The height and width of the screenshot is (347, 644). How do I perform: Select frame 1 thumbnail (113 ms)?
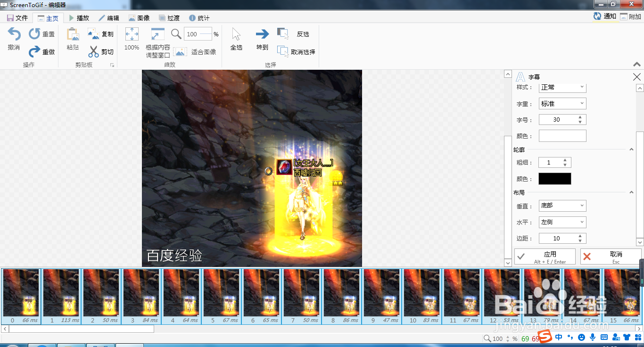pos(61,296)
